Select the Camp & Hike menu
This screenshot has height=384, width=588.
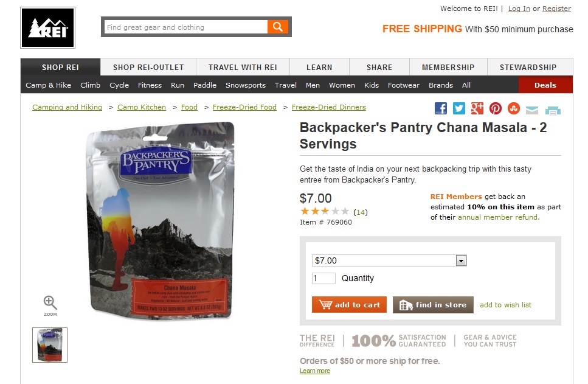click(49, 85)
